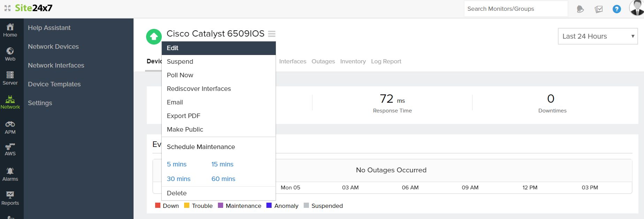Open the Inventory tab

pyautogui.click(x=353, y=62)
